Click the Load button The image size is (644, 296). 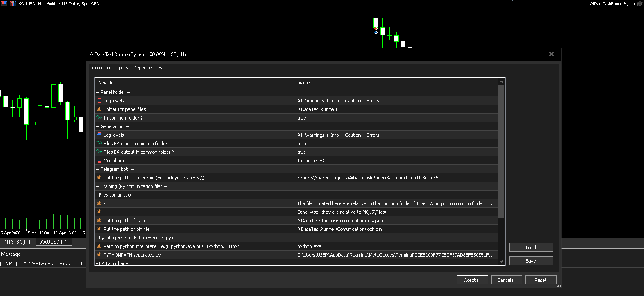click(531, 248)
